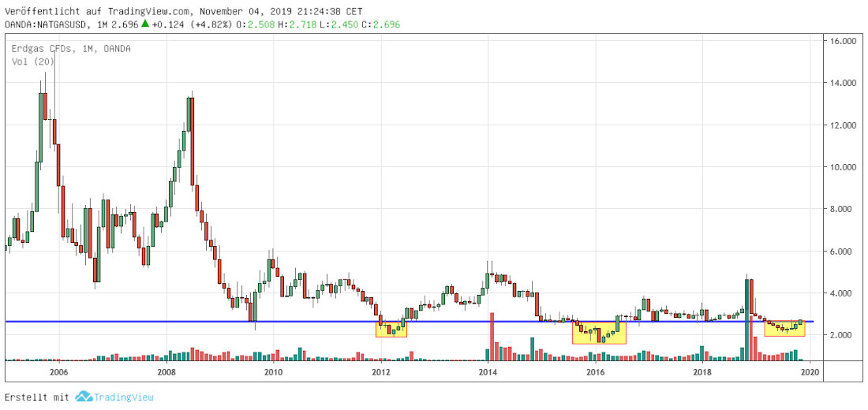Click the 2020 time axis label
The image size is (868, 410).
pyautogui.click(x=810, y=372)
